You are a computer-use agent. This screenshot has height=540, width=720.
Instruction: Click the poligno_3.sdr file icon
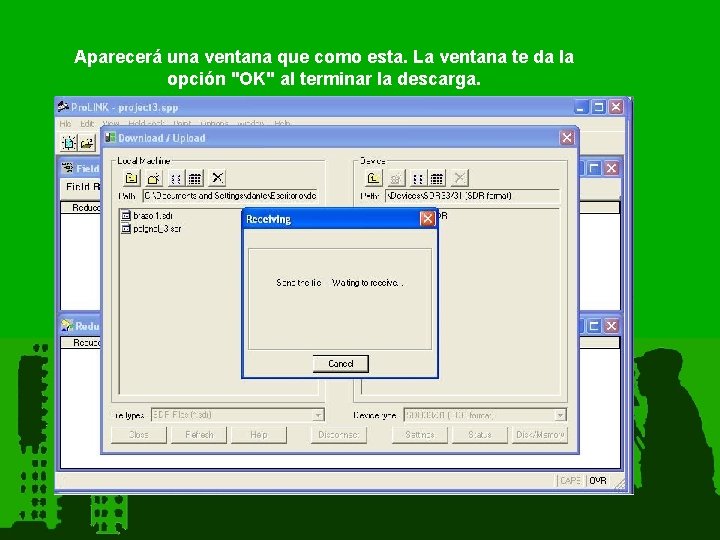(x=125, y=228)
